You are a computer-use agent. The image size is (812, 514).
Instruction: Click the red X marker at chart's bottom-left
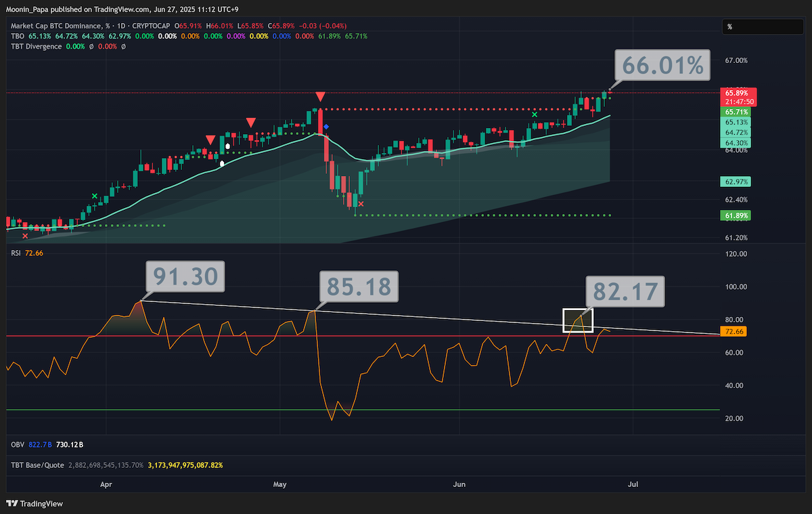click(25, 236)
